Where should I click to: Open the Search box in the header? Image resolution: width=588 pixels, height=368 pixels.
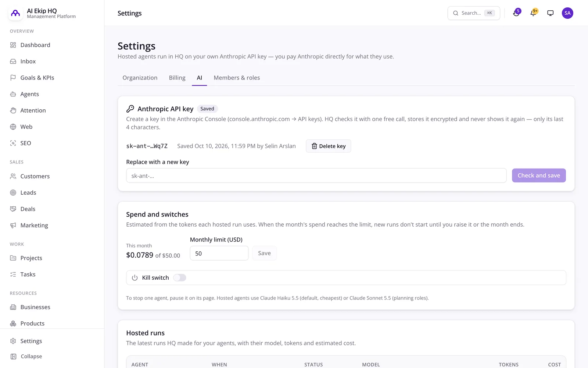tap(474, 13)
